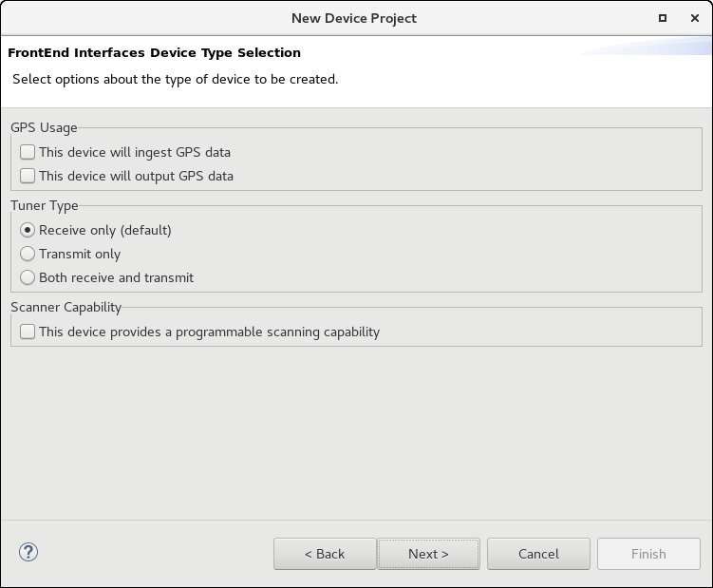Click the 'Scanner Capability' group label

click(x=66, y=307)
